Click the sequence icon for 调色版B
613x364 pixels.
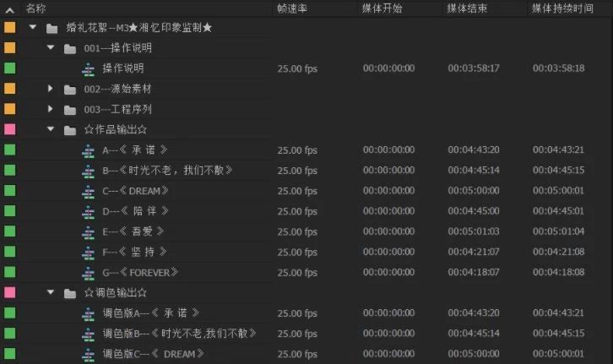[x=89, y=334]
